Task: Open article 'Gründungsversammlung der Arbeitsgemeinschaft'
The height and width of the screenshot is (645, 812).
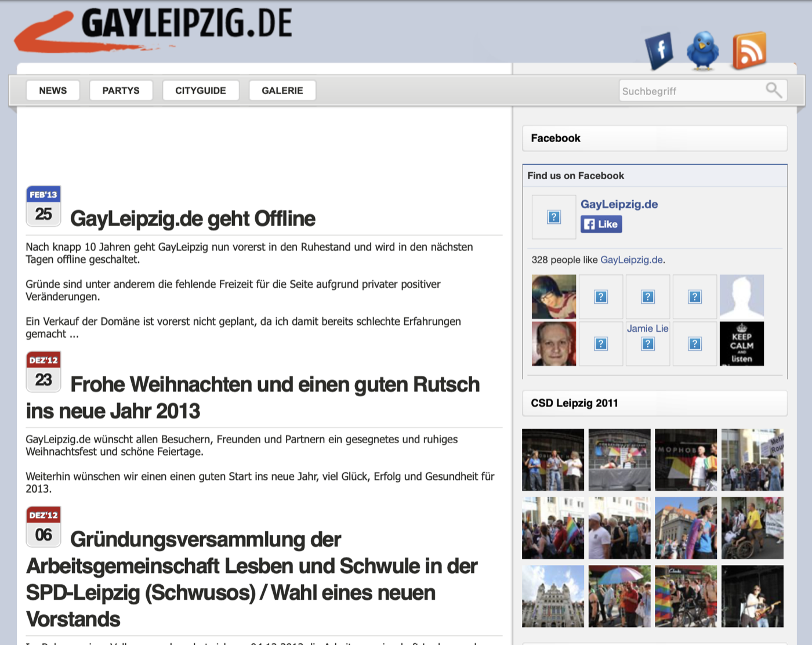Action: (x=252, y=579)
